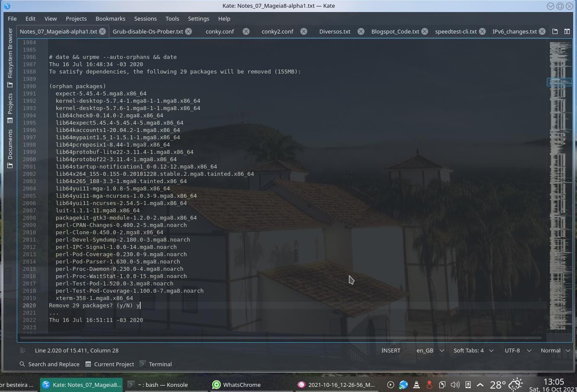Click the red user tray icon
This screenshot has height=392, width=577.
[x=429, y=385]
